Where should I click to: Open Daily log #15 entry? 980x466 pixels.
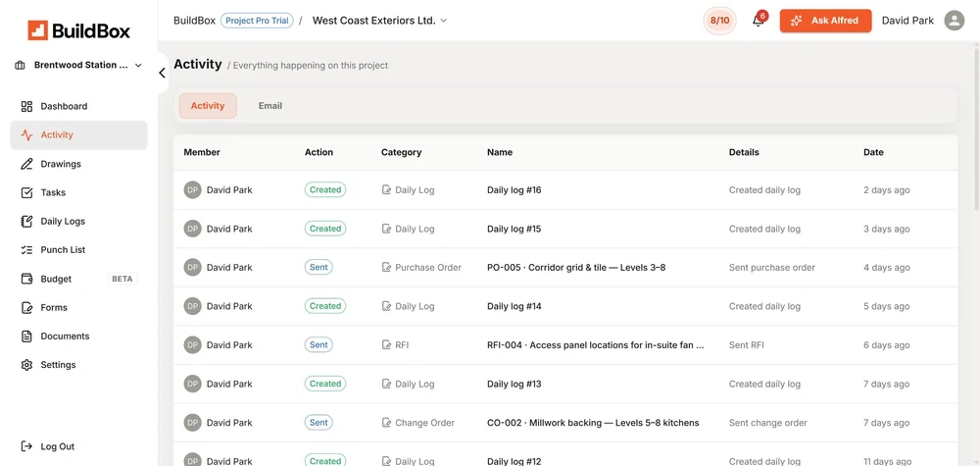pyautogui.click(x=514, y=229)
